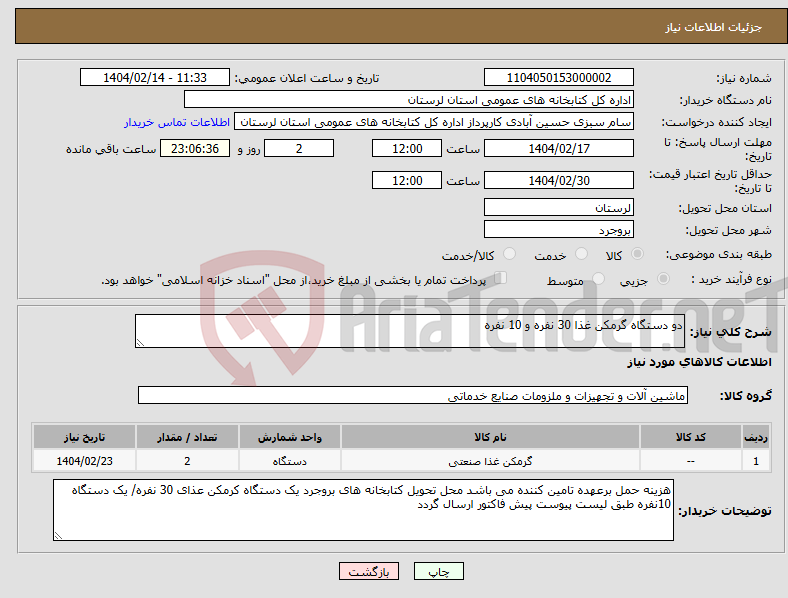This screenshot has width=788, height=598.
Task: Click the price validity time 12:00 field
Action: point(407,180)
